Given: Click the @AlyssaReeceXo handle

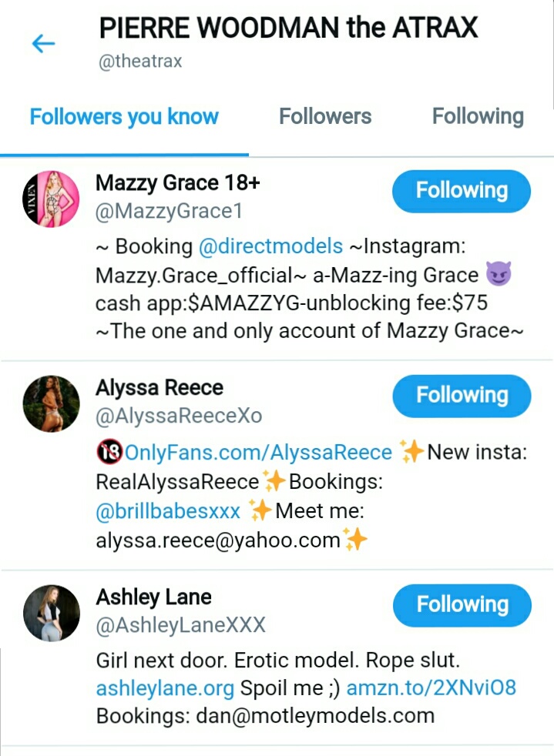Looking at the screenshot, I should [x=179, y=416].
